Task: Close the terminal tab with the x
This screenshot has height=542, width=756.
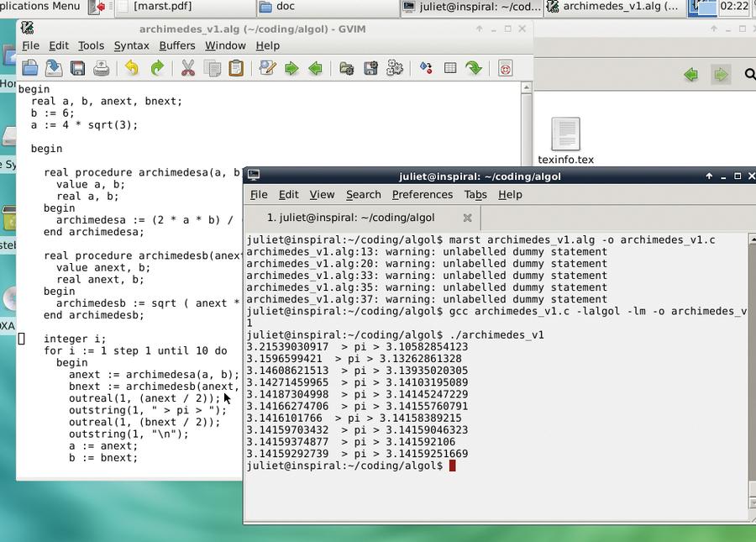Action: tap(467, 218)
